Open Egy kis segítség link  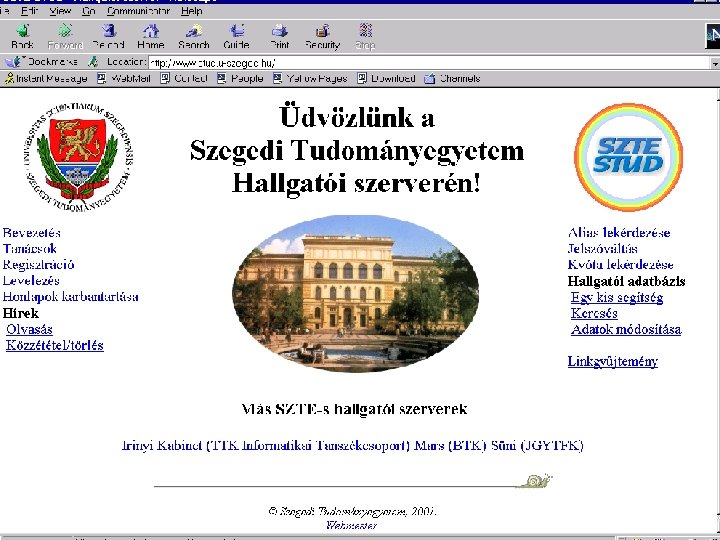pyautogui.click(x=617, y=298)
